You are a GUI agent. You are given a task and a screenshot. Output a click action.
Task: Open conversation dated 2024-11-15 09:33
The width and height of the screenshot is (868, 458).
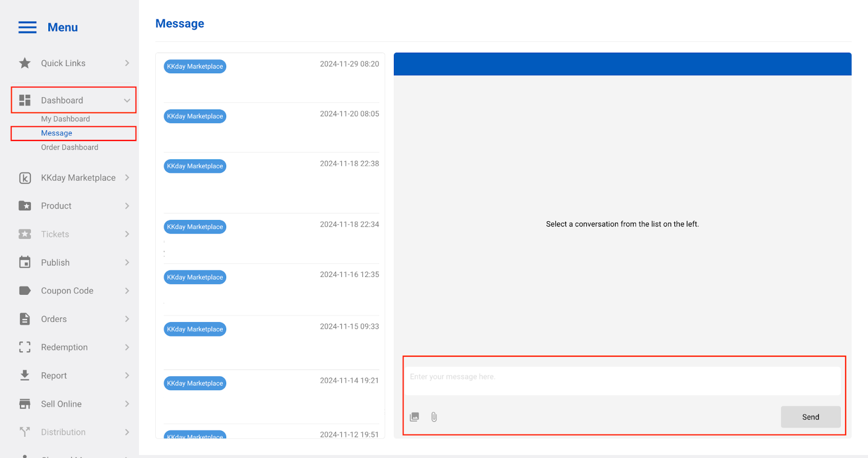[271, 343]
